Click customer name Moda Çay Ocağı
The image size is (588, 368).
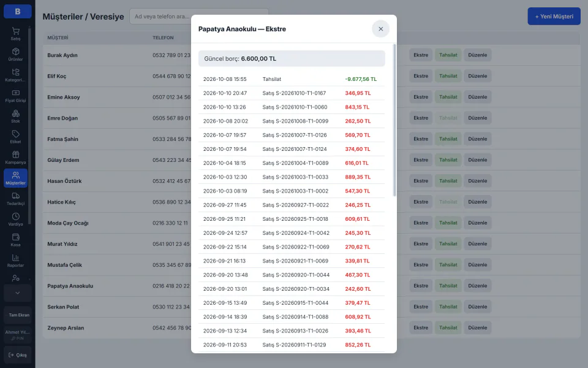tap(68, 223)
